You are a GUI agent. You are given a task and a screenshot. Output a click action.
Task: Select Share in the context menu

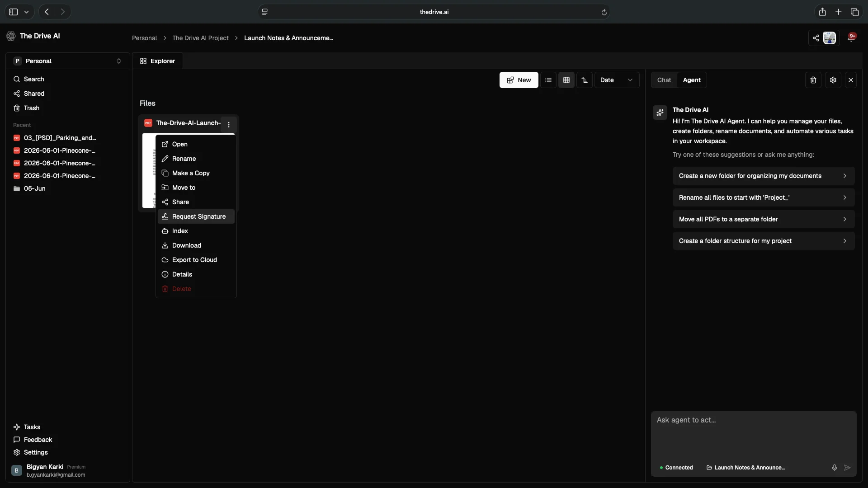tap(196, 202)
